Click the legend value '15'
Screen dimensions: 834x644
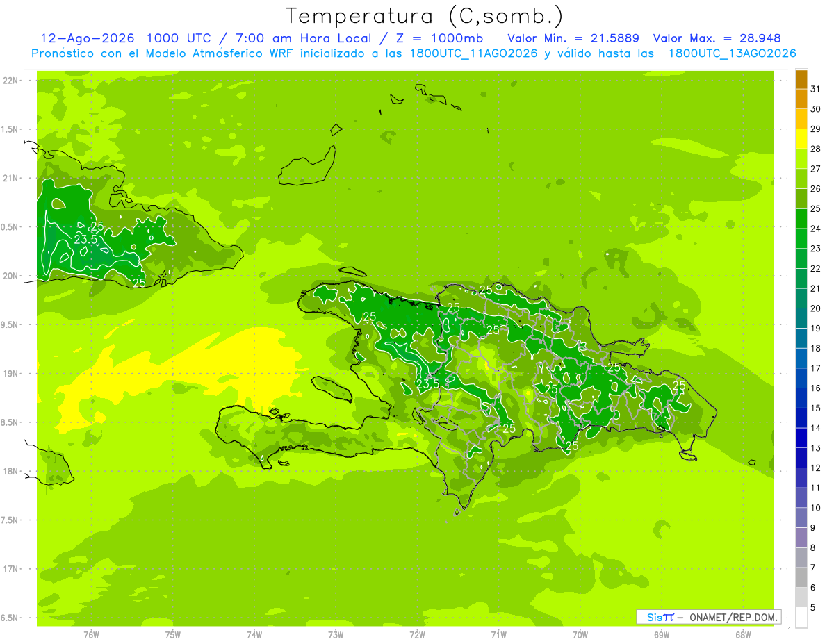pos(815,408)
